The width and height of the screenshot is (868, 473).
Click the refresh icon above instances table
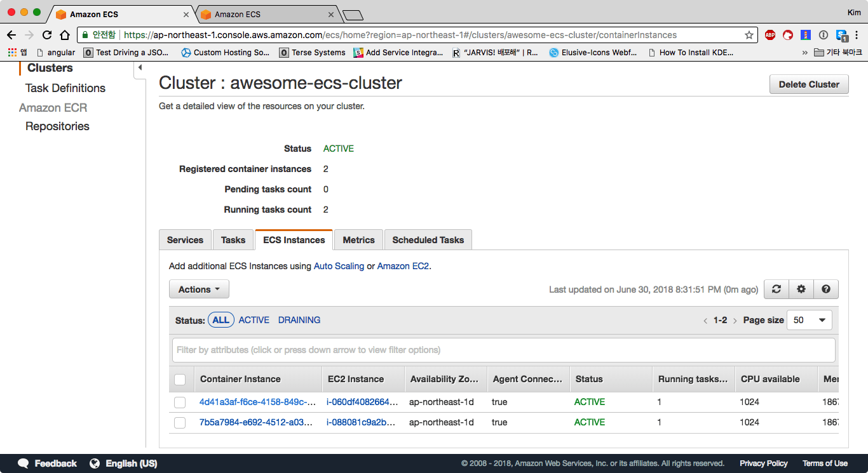coord(776,289)
